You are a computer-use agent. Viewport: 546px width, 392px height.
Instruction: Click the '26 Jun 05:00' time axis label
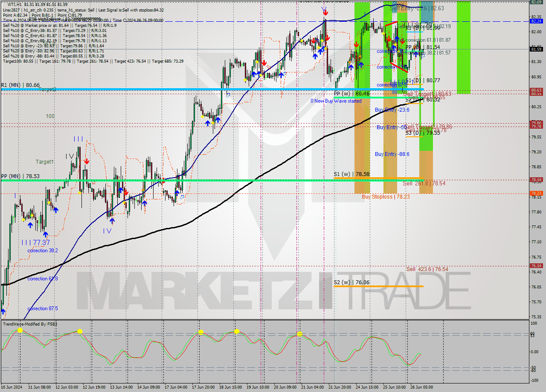(x=422, y=387)
